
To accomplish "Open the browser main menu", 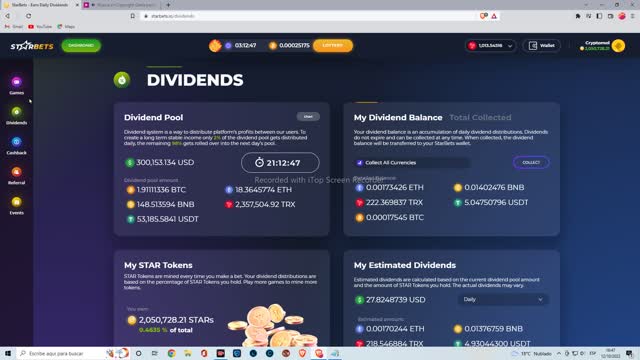I will 633,16.
